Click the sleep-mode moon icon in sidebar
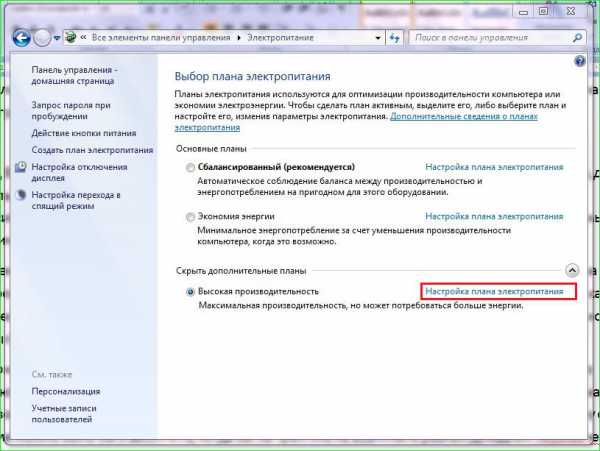The width and height of the screenshot is (600, 451). coord(21,195)
